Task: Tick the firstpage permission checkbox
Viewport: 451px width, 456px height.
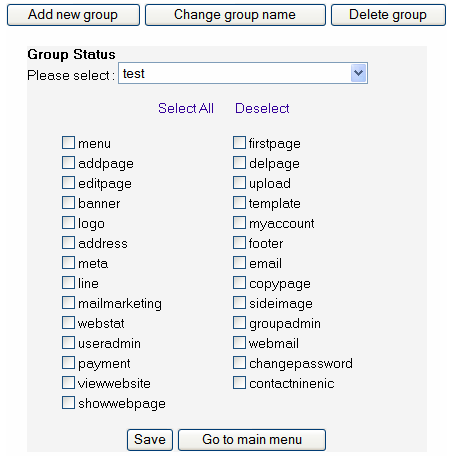Action: 239,143
